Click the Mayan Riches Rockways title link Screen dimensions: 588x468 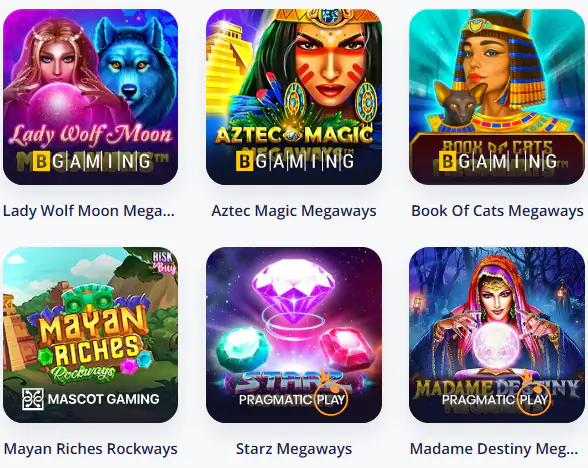[x=90, y=448]
